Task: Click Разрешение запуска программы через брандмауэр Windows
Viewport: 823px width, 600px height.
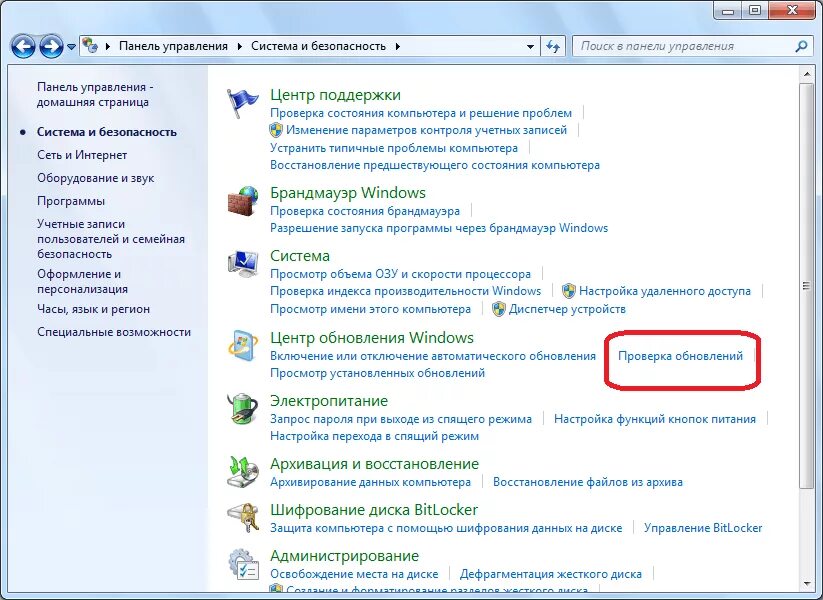Action: point(439,228)
